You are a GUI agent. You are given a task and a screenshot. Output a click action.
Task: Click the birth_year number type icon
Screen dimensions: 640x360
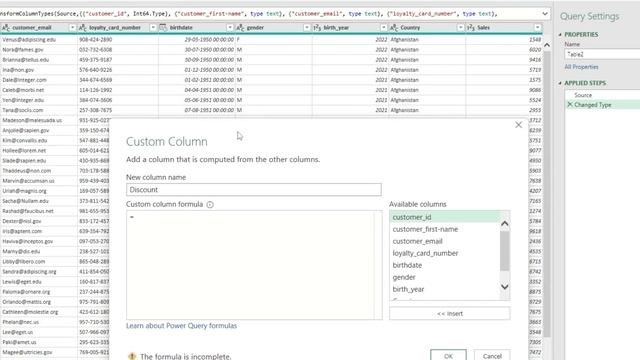pyautogui.click(x=317, y=28)
